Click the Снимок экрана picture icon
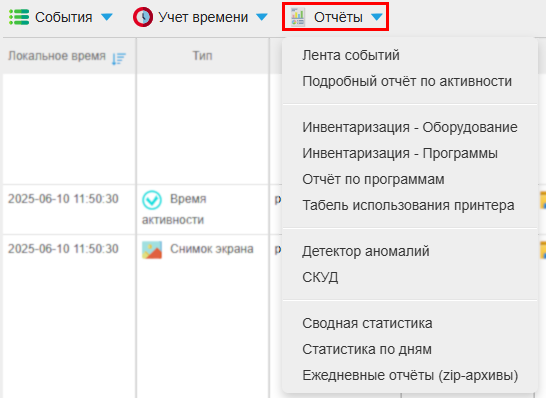 (x=152, y=250)
